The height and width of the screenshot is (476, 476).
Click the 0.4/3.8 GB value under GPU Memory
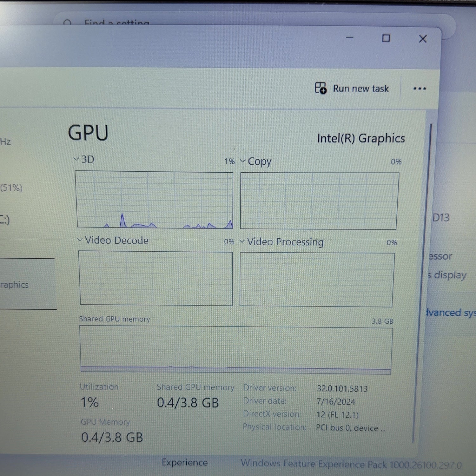(x=112, y=437)
